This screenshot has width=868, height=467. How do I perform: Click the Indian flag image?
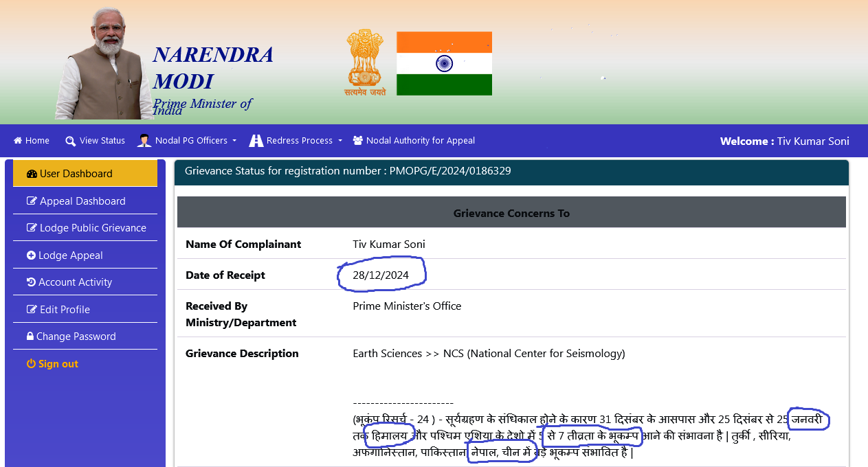tap(444, 64)
